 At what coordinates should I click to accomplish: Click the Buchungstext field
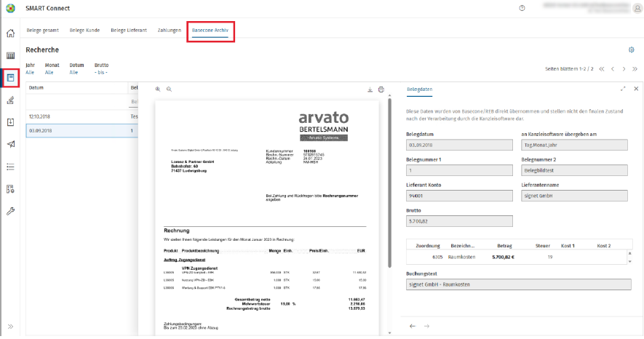pos(518,284)
